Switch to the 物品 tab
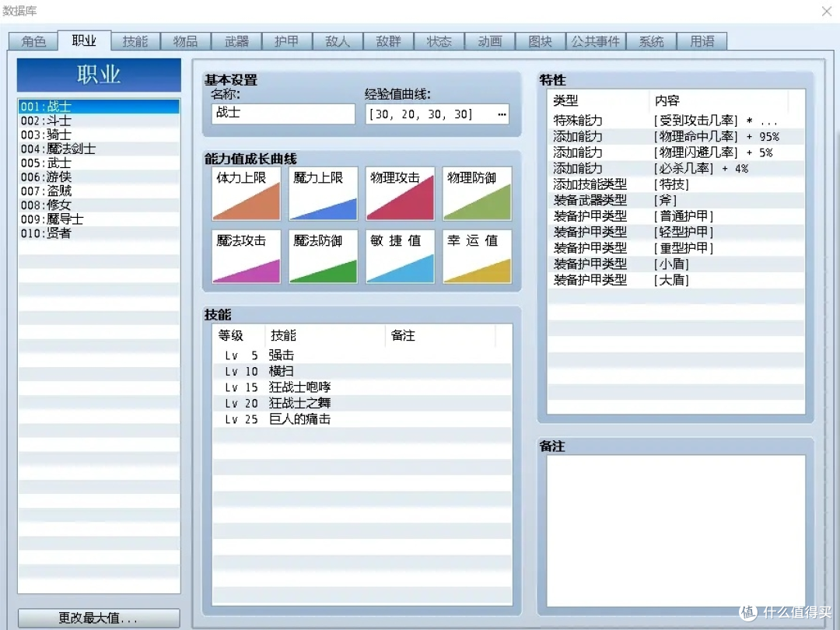This screenshot has height=630, width=840. tap(185, 41)
